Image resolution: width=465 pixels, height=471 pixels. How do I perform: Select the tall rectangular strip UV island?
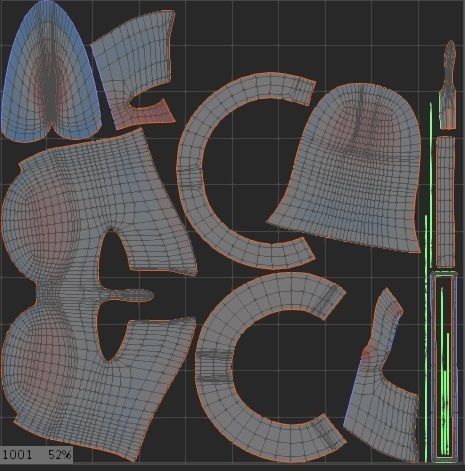click(446, 202)
